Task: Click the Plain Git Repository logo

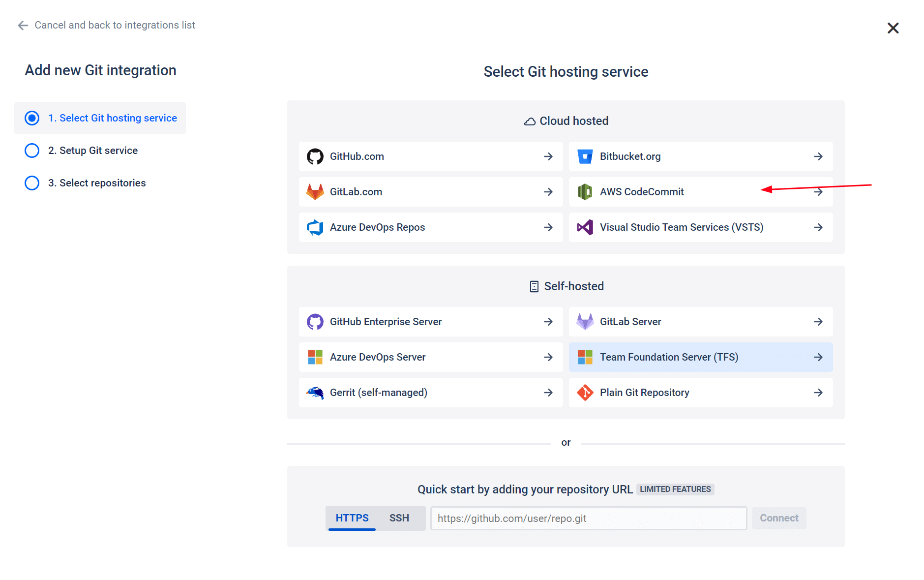Action: tap(585, 393)
